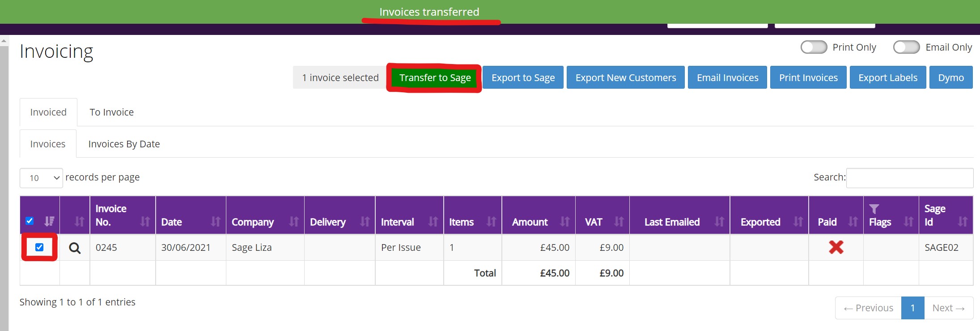Switch to the Invoiced tab
This screenshot has width=980, height=331.
pyautogui.click(x=48, y=112)
